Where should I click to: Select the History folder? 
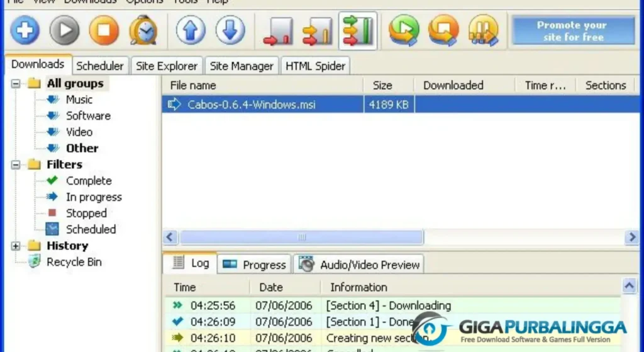67,246
